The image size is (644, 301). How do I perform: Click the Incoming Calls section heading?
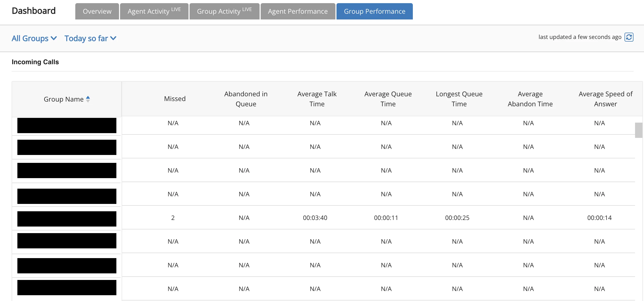35,62
